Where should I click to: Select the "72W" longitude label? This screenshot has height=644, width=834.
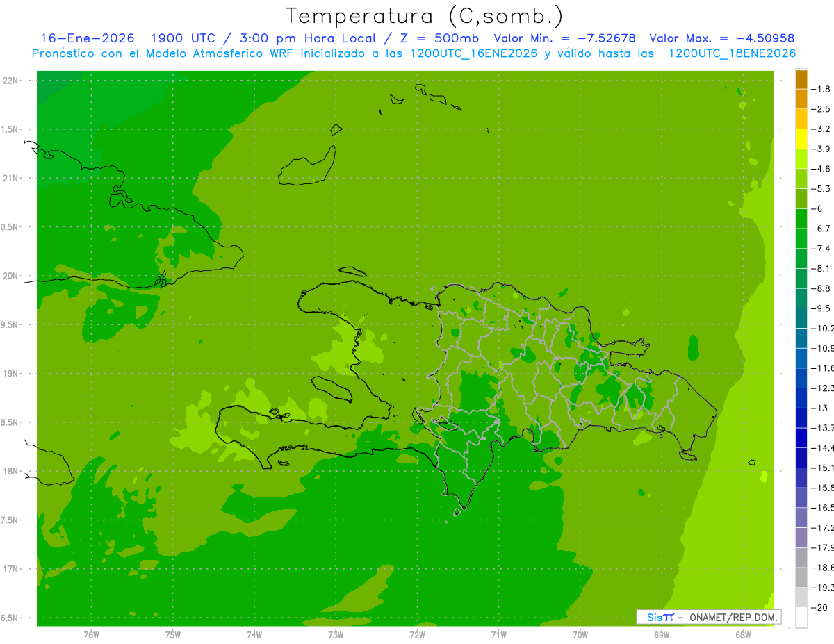[x=417, y=635]
